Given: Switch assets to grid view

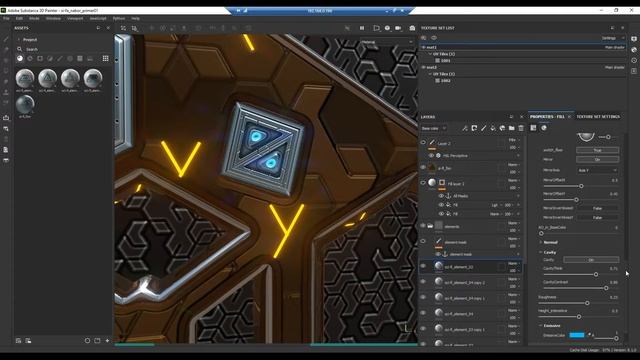Looking at the screenshot, I should (105, 58).
